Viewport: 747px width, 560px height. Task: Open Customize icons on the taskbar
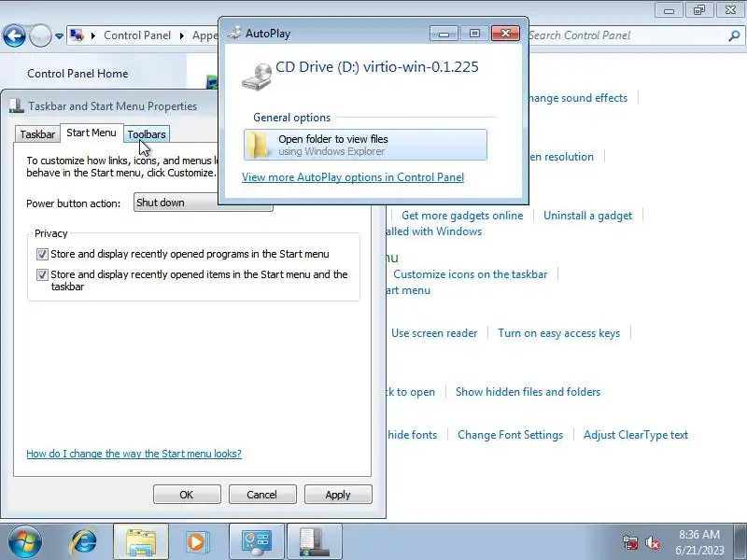click(x=471, y=274)
